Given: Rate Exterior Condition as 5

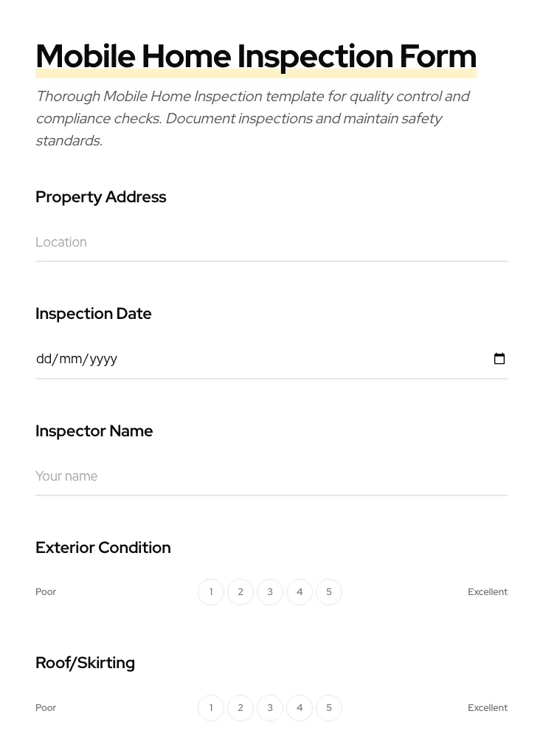Looking at the screenshot, I should coord(329,591).
